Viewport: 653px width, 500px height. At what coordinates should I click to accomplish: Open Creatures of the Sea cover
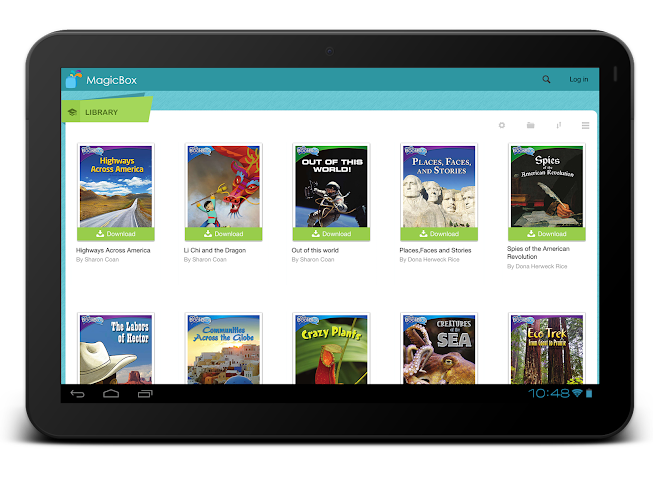tap(439, 349)
